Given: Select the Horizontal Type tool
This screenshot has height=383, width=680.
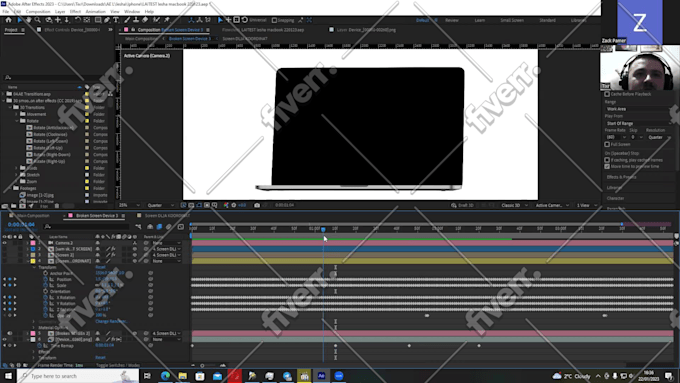Looking at the screenshot, I should pyautogui.click(x=116, y=20).
